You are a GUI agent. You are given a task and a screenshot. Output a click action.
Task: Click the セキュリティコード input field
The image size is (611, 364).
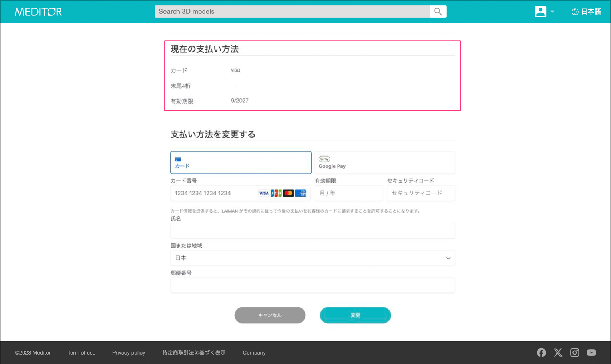coord(420,193)
